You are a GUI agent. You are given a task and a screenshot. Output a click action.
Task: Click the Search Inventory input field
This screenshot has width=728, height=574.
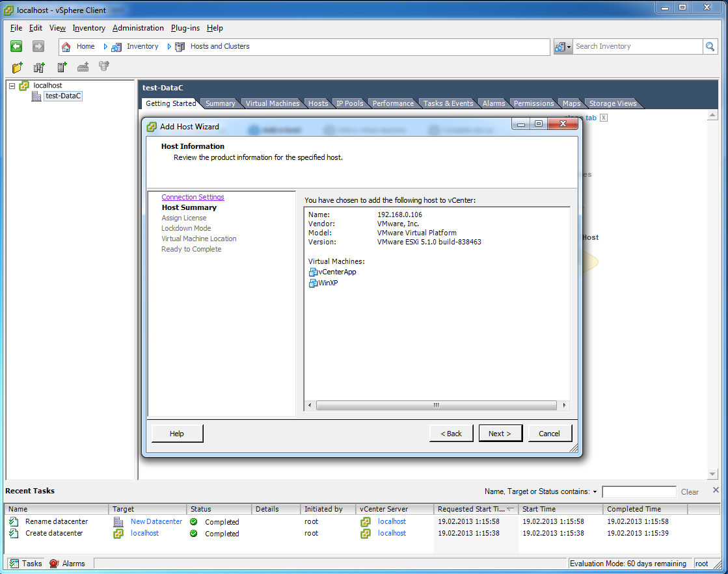(x=638, y=46)
